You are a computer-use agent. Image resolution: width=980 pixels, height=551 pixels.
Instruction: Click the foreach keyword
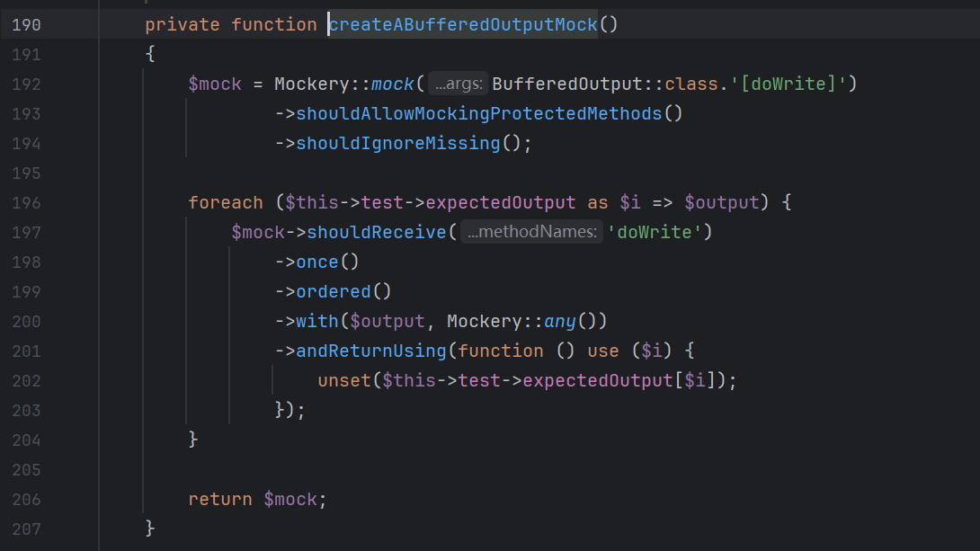tap(225, 202)
